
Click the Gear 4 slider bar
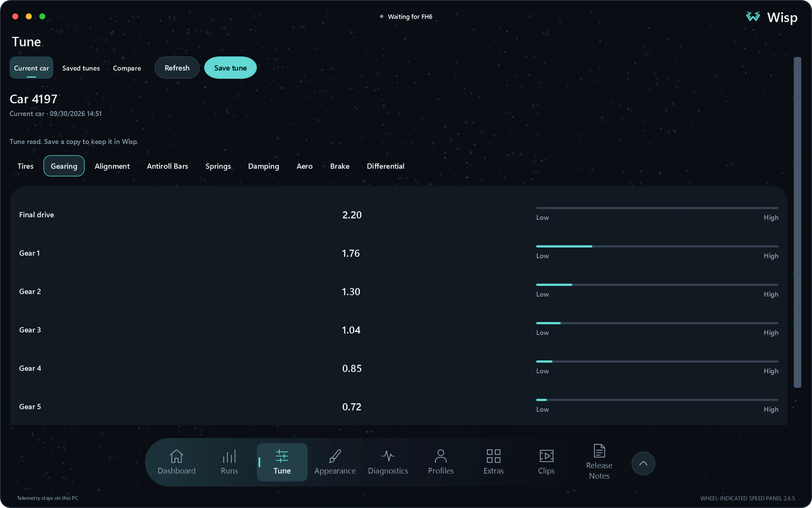pos(657,362)
